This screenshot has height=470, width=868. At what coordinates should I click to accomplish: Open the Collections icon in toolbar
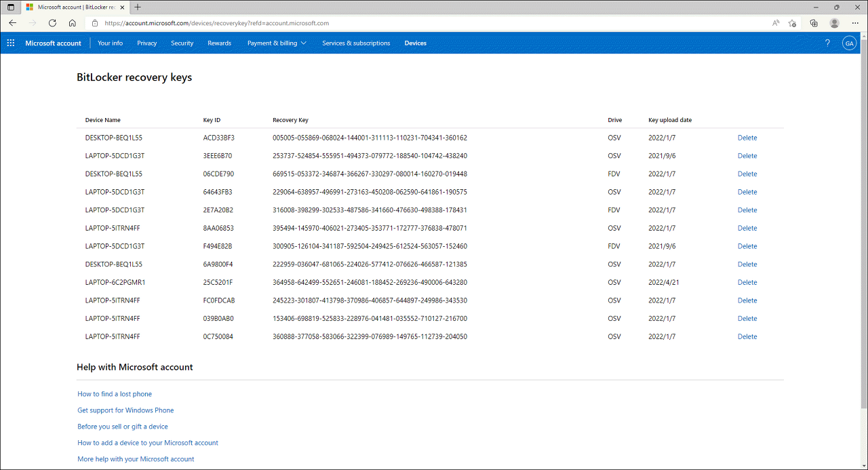click(814, 23)
